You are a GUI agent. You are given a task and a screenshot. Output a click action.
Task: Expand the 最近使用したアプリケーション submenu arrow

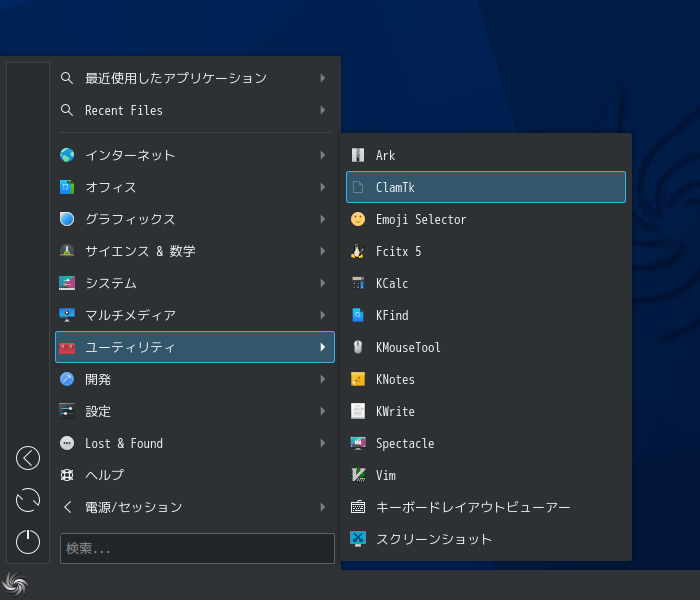323,78
